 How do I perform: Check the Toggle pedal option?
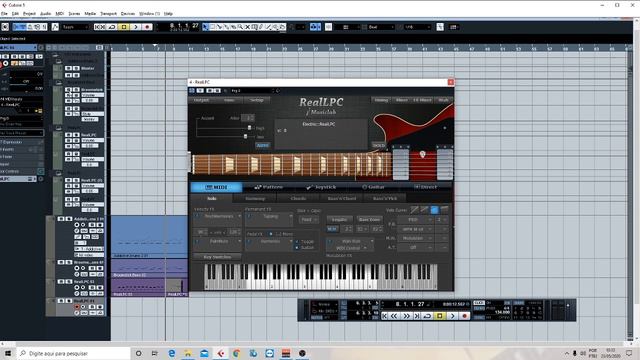297,242
